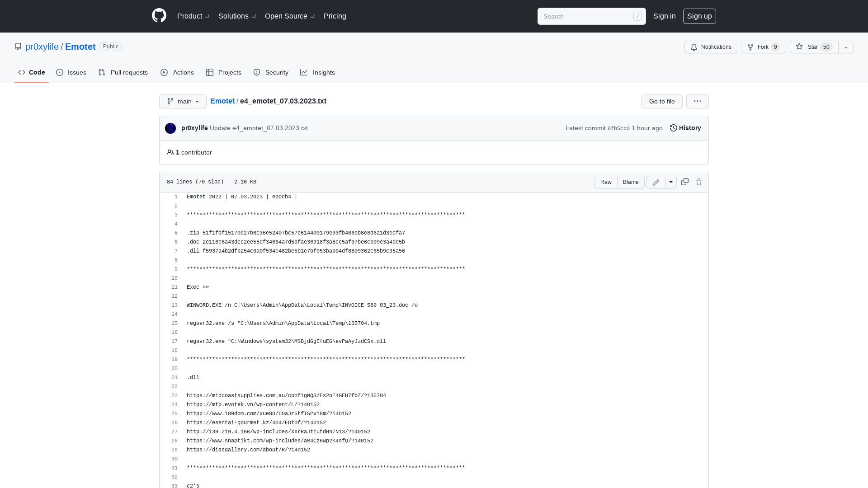Click the 1 contributor text
This screenshot has height=488, width=868.
tap(193, 152)
